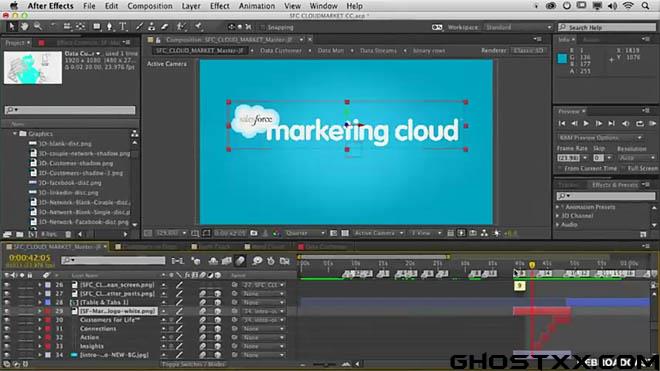Click the Motion Blur enable icon

(x=240, y=261)
